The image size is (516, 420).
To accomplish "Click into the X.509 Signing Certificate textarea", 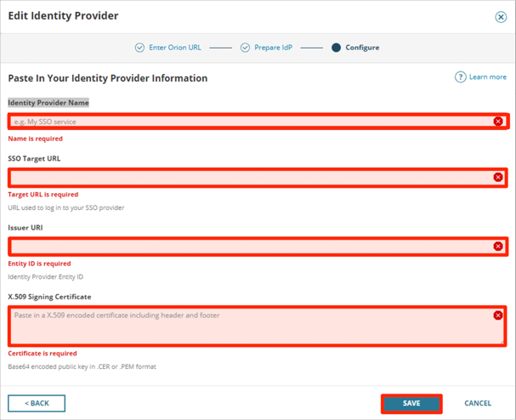I will tap(247, 327).
